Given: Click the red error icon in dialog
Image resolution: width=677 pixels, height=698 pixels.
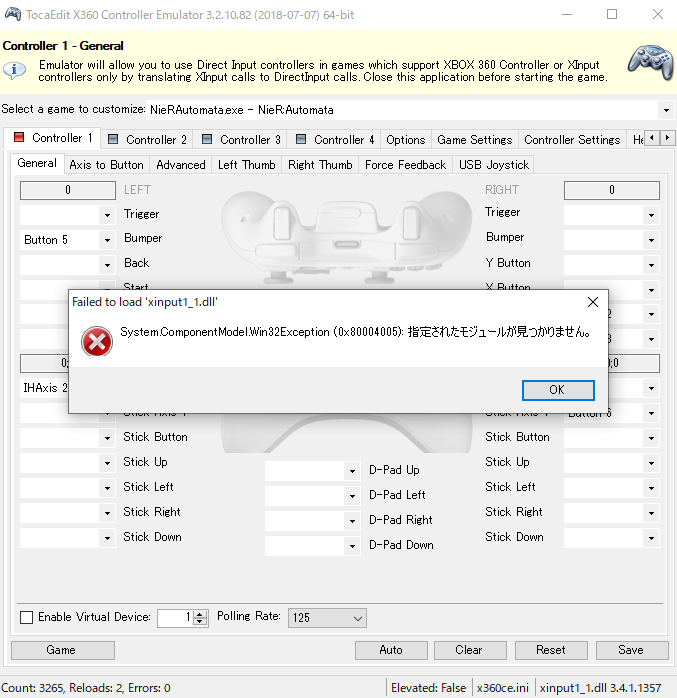Looking at the screenshot, I should (96, 342).
